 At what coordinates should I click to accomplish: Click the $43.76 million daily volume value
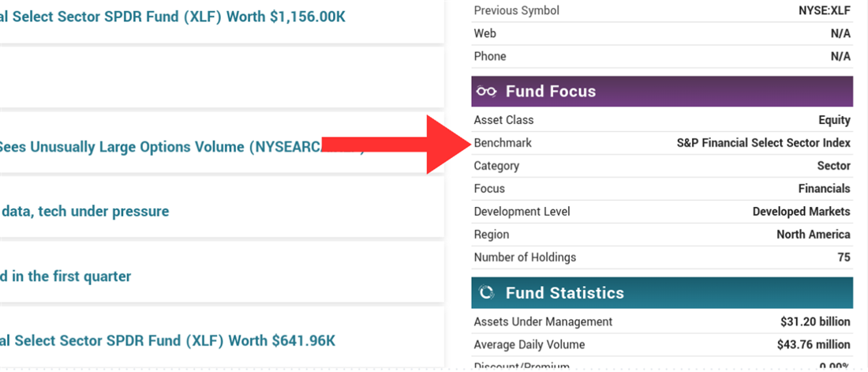(x=813, y=344)
